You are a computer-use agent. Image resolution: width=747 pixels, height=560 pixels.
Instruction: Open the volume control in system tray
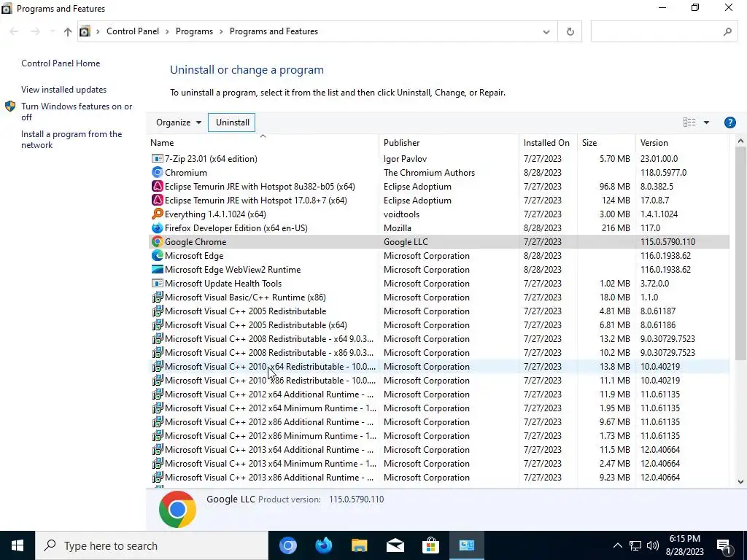[653, 545]
